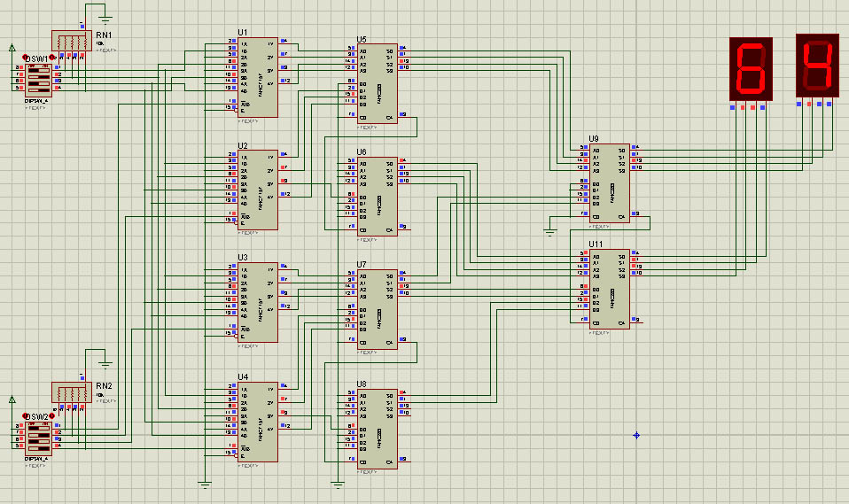Select the seven-segment display showing 6
The image size is (849, 504).
750,68
